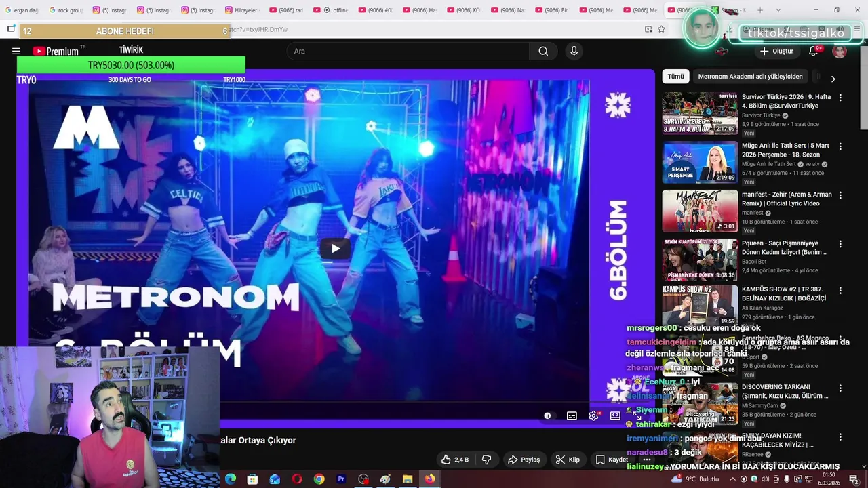
Task: Select the Metronom Akademi adlı yükleyiciden chip
Action: click(x=750, y=77)
